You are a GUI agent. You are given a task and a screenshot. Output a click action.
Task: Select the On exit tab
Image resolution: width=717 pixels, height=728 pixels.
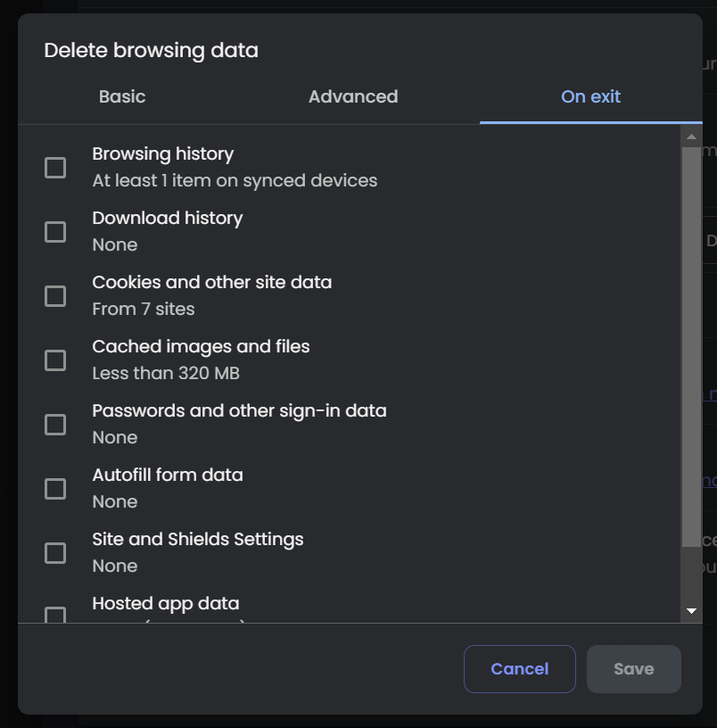click(x=590, y=96)
